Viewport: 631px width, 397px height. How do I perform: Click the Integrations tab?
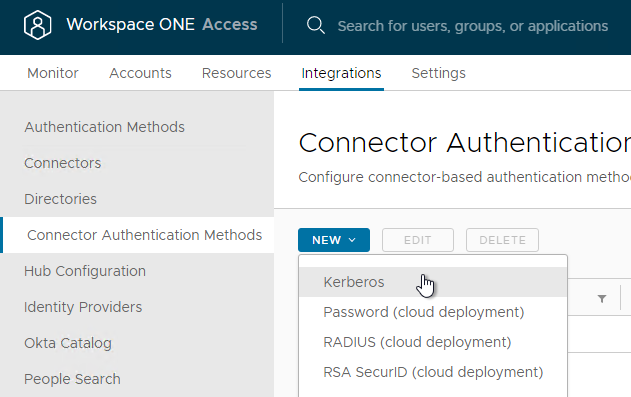341,73
